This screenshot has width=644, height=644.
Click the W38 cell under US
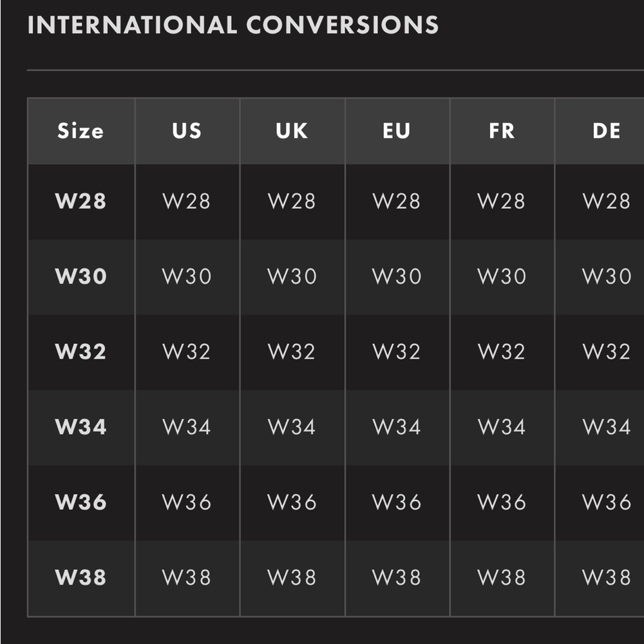point(187,577)
